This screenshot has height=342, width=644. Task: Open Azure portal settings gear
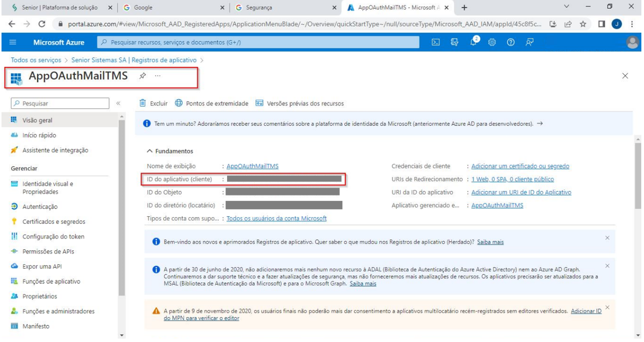point(492,42)
